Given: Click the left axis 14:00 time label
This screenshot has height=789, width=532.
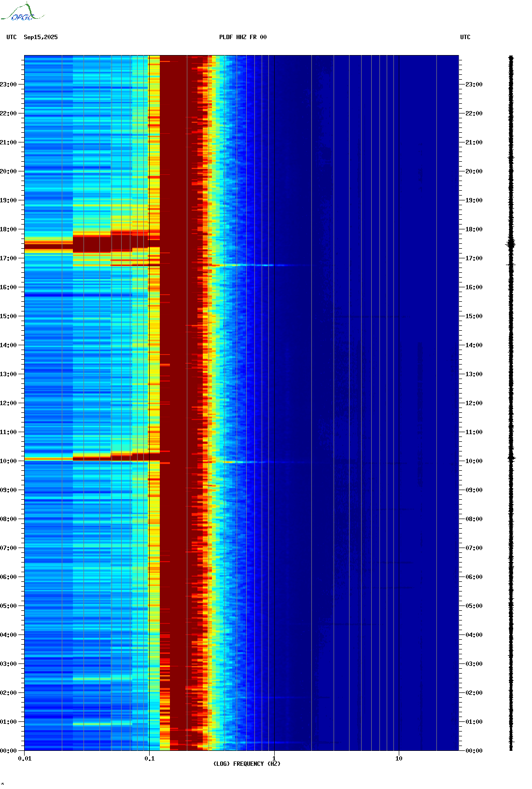Looking at the screenshot, I should coord(8,345).
